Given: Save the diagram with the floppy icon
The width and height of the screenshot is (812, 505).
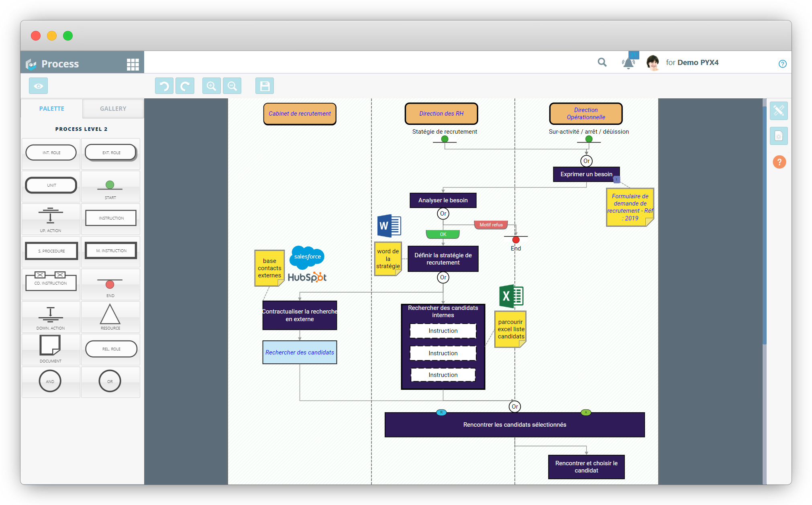Looking at the screenshot, I should (265, 86).
